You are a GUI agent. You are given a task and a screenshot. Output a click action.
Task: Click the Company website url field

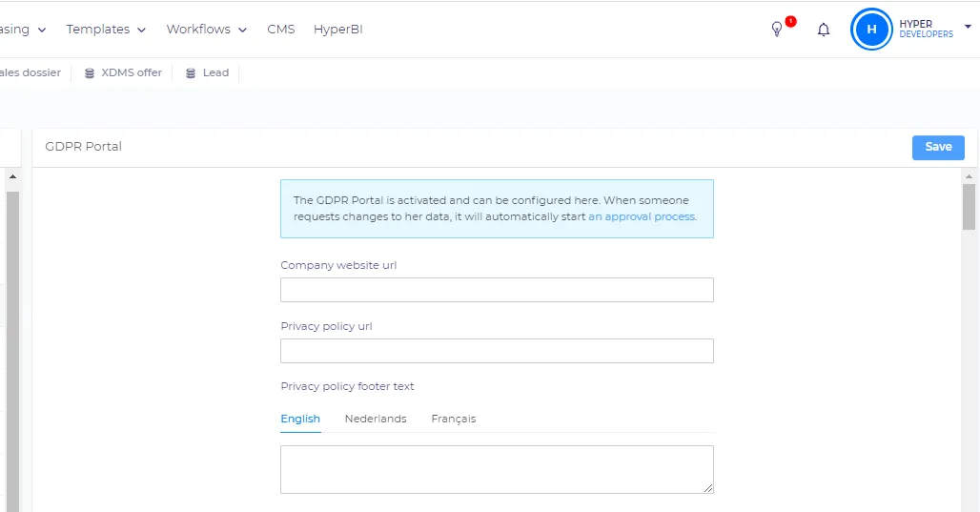click(x=497, y=290)
